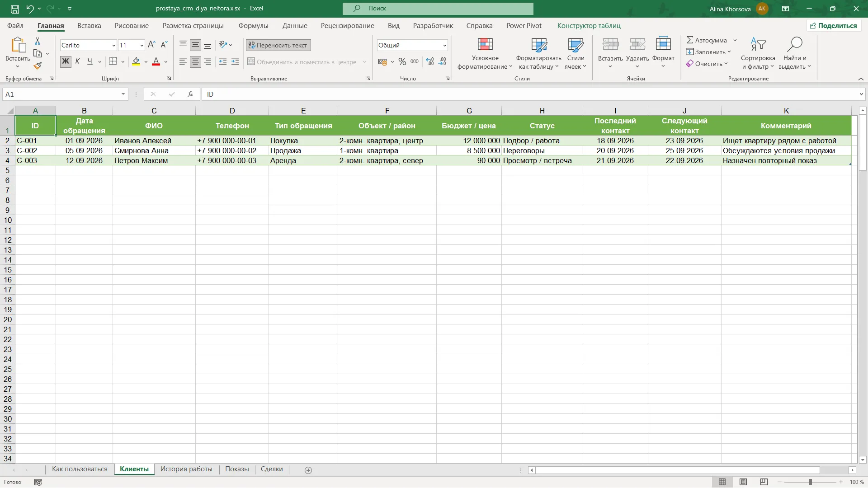Screen dimensions: 868x488
Task: Click the percent style icon
Action: pos(402,62)
